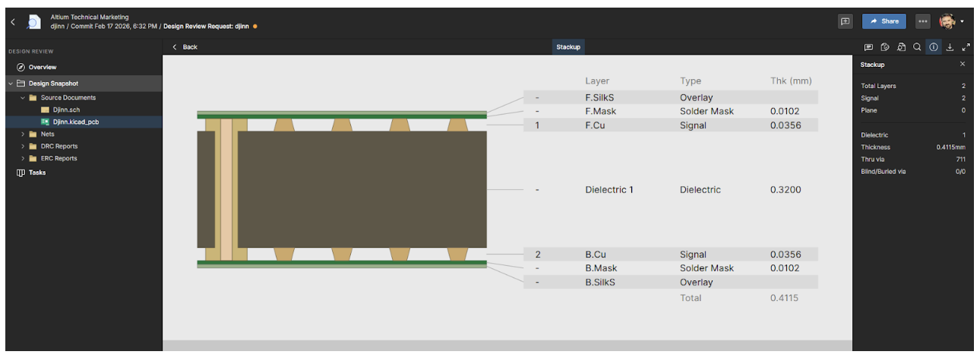Expand the DRC Reports folder
The height and width of the screenshot is (361, 980).
tap(23, 147)
